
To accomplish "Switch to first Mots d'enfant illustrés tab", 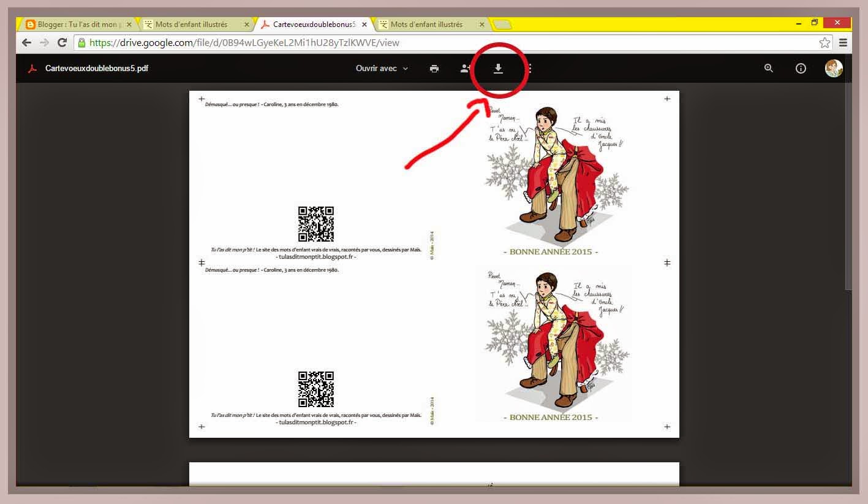I will point(195,25).
